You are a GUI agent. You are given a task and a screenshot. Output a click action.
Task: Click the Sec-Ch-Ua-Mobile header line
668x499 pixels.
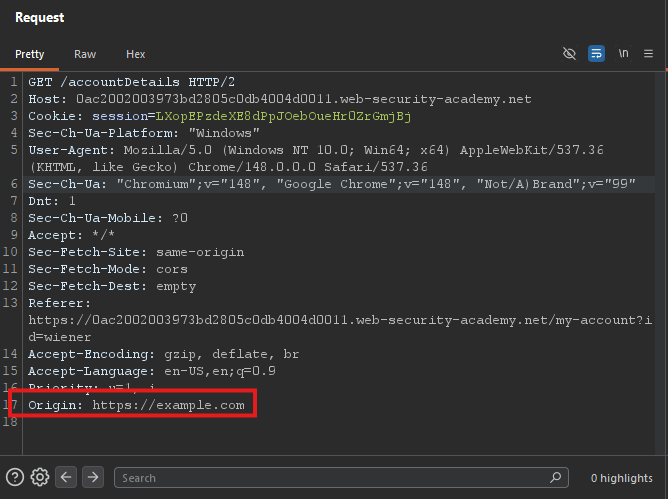(108, 218)
